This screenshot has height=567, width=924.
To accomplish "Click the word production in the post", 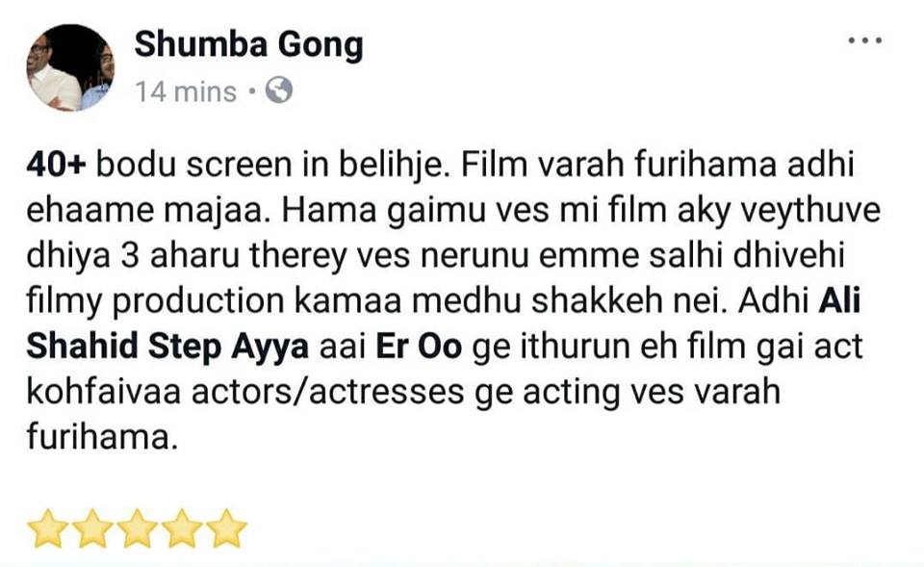I will coord(198,301).
